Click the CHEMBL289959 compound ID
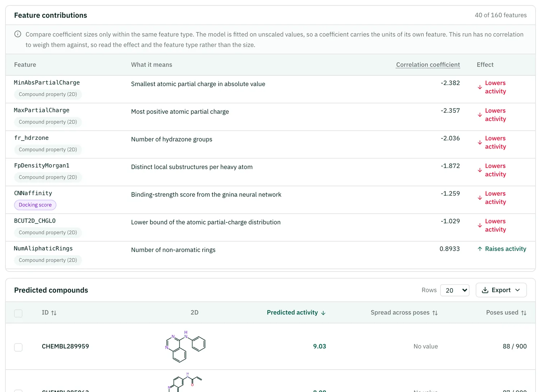This screenshot has height=392, width=541. 65,346
